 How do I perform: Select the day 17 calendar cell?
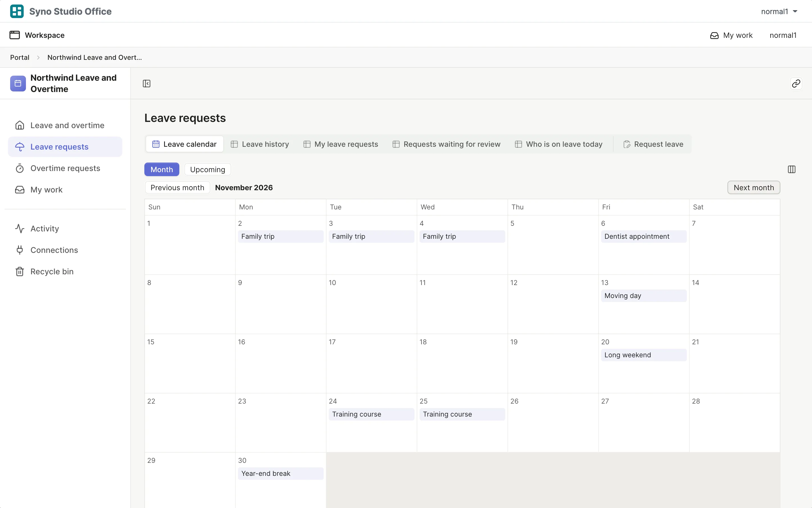point(371,364)
